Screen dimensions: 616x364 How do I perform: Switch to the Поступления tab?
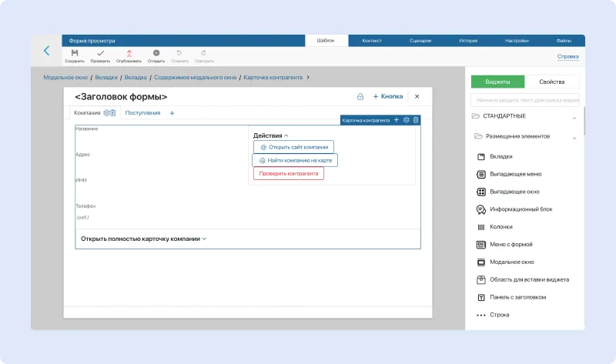[x=142, y=113]
